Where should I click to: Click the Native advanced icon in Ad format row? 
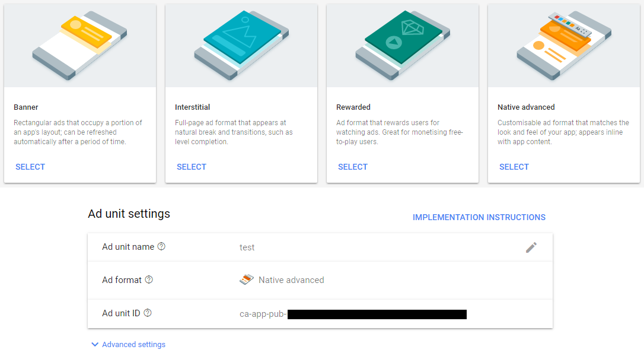tap(247, 279)
